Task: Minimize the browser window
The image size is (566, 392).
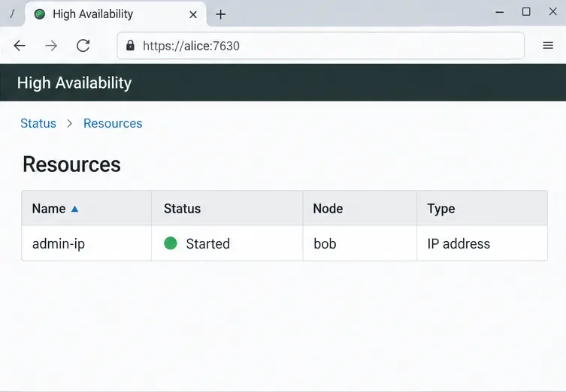Action: coord(500,12)
